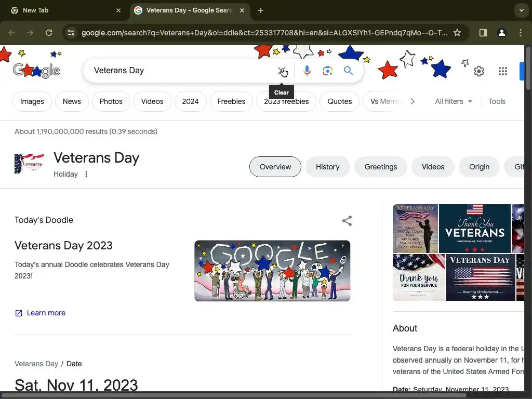The height and width of the screenshot is (399, 532).
Task: Open Chrome side panel
Action: tap(483, 33)
